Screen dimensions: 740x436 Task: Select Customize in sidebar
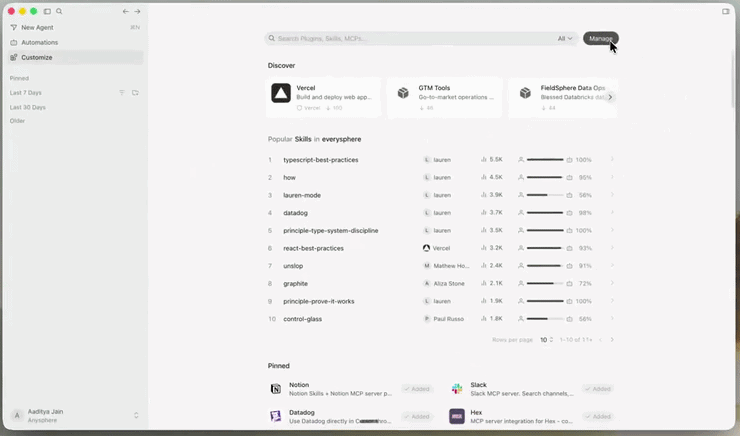[76, 58]
